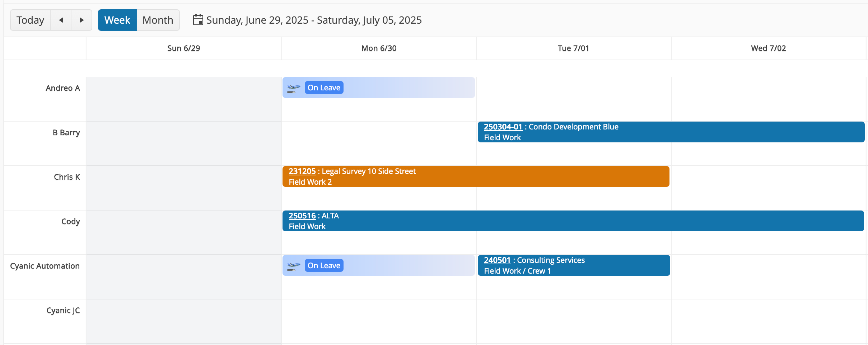This screenshot has width=868, height=345.
Task: Click airplane icon in Cyanic Automation leave
Action: click(294, 266)
